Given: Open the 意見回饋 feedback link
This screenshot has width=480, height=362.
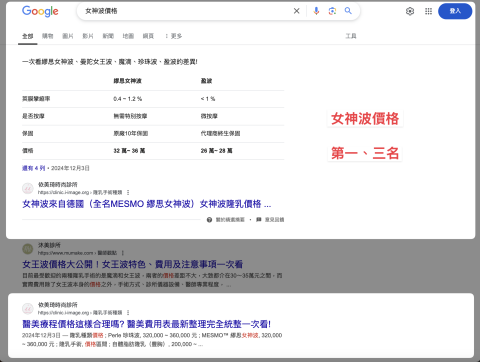Looking at the screenshot, I should tap(274, 220).
